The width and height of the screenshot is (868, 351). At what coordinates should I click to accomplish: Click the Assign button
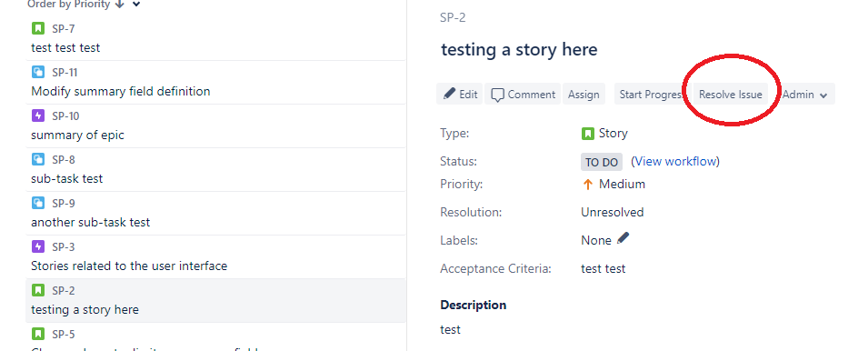584,95
